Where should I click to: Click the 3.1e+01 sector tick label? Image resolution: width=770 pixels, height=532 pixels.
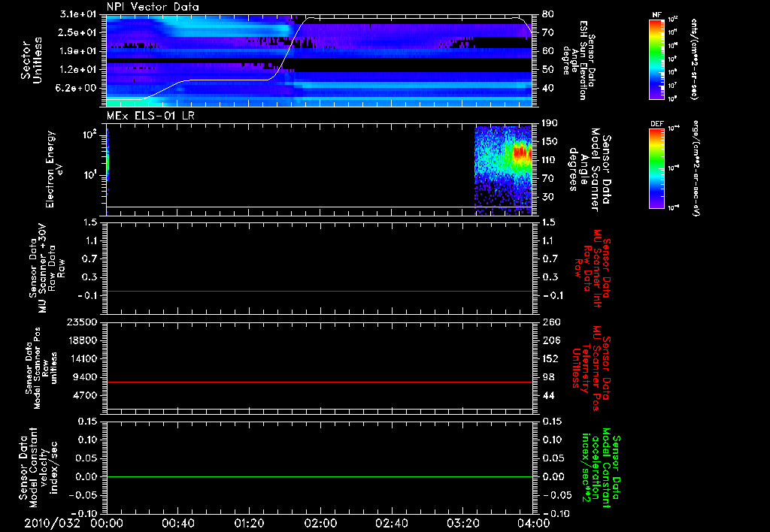77,14
